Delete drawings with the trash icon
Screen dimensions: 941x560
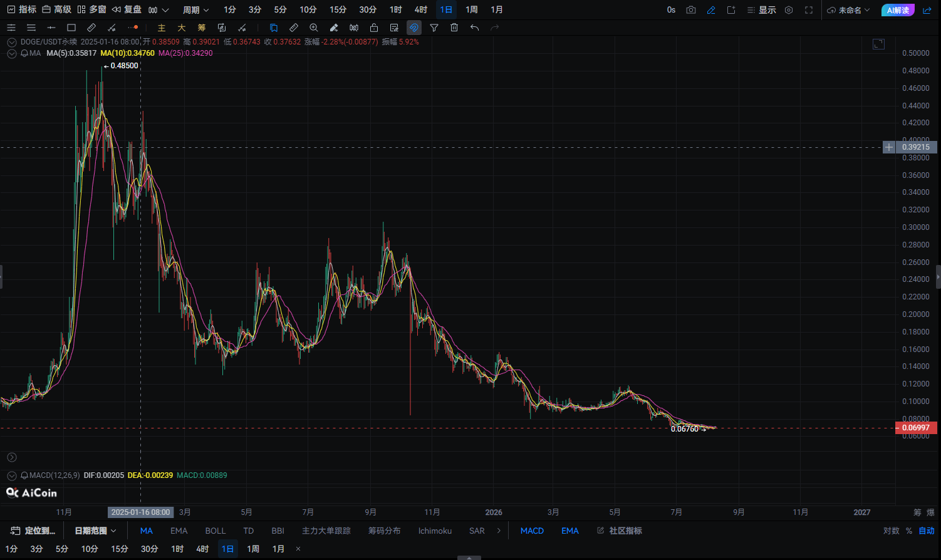(x=454, y=28)
